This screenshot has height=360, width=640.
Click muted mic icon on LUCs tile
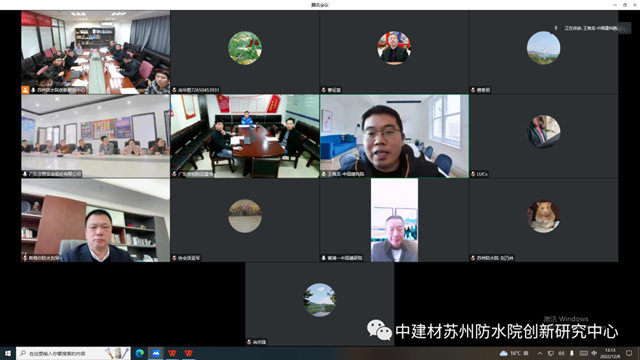pos(473,174)
